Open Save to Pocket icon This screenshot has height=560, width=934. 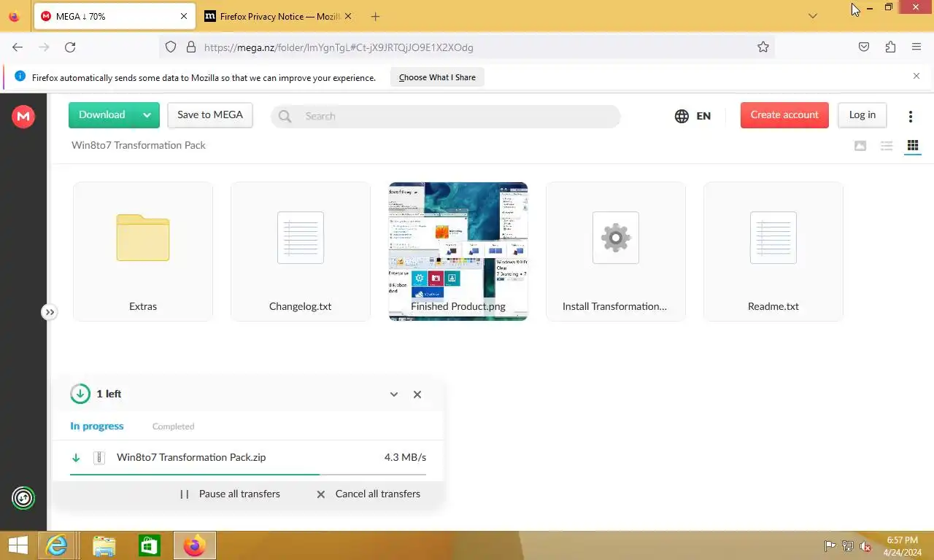(864, 47)
